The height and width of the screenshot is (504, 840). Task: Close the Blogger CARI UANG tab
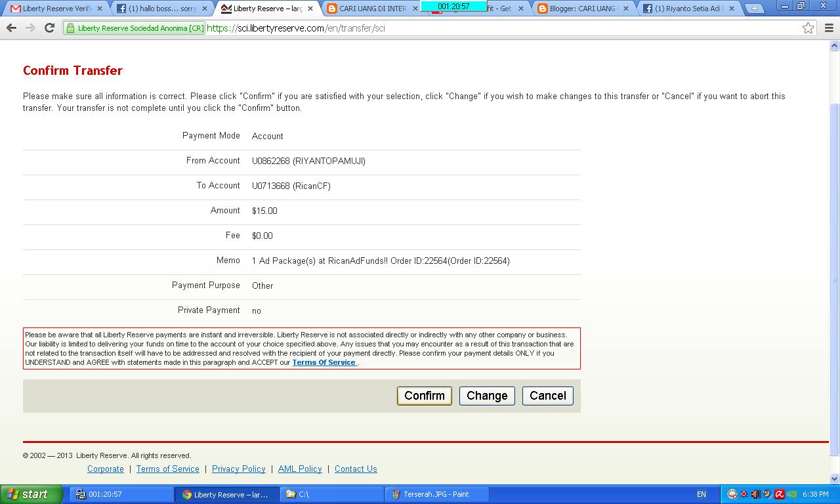(625, 9)
